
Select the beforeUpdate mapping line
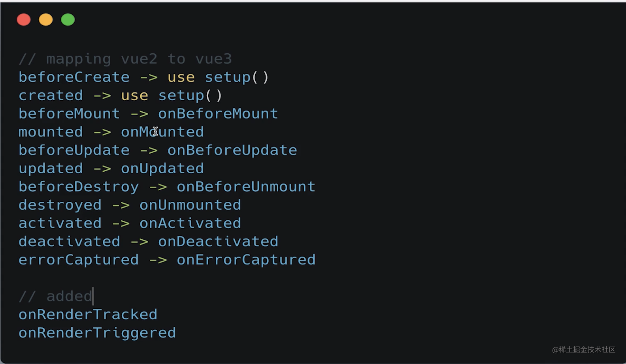pyautogui.click(x=157, y=150)
